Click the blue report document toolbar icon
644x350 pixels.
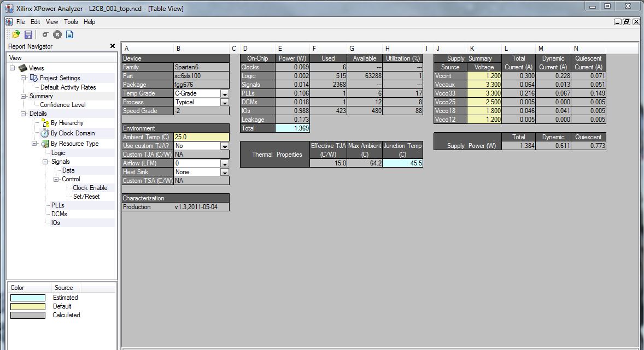click(x=69, y=34)
